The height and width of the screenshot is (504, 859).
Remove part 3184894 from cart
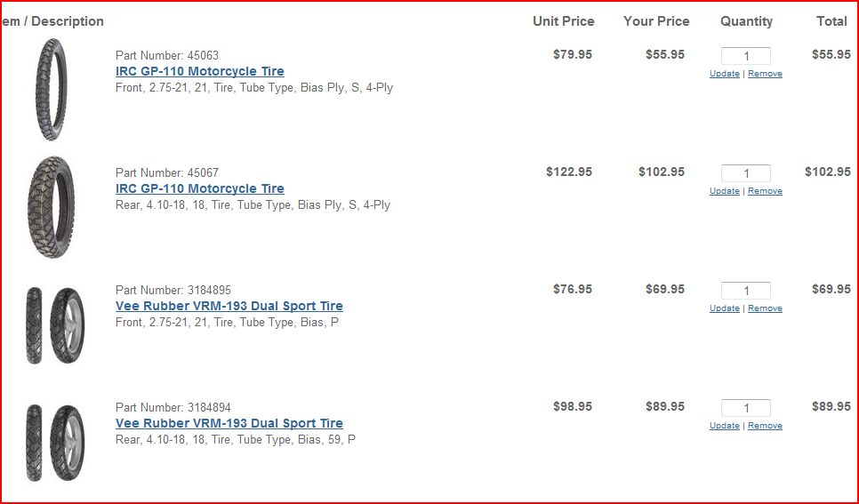click(765, 425)
